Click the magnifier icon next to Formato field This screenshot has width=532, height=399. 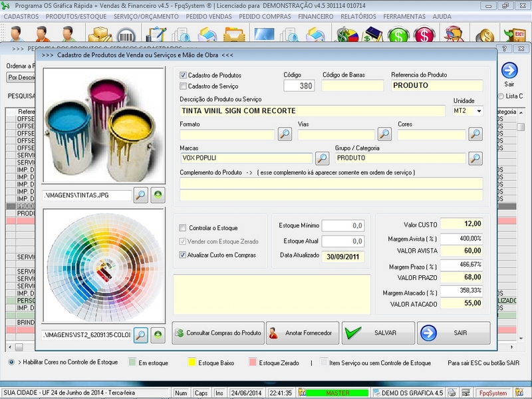click(x=285, y=134)
